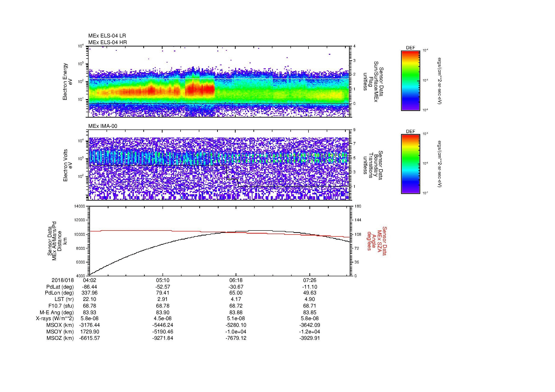Image resolution: width=555 pixels, height=392 pixels.
Task: Click the 'MSOX (km)' row label
Action: click(60, 325)
